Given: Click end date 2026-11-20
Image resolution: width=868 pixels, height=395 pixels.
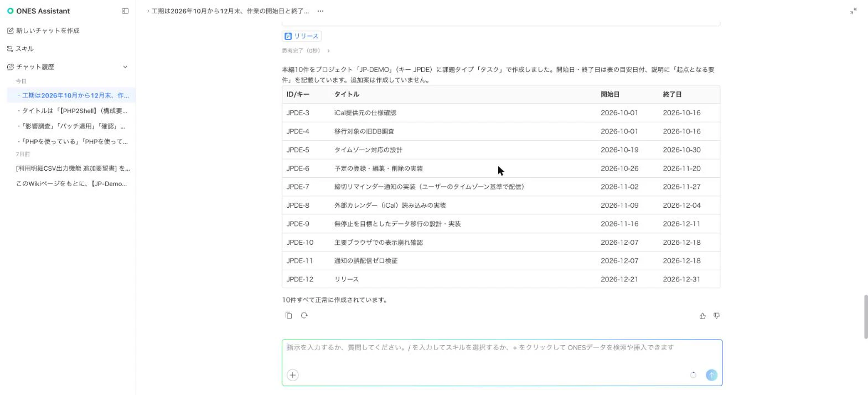Looking at the screenshot, I should point(681,168).
